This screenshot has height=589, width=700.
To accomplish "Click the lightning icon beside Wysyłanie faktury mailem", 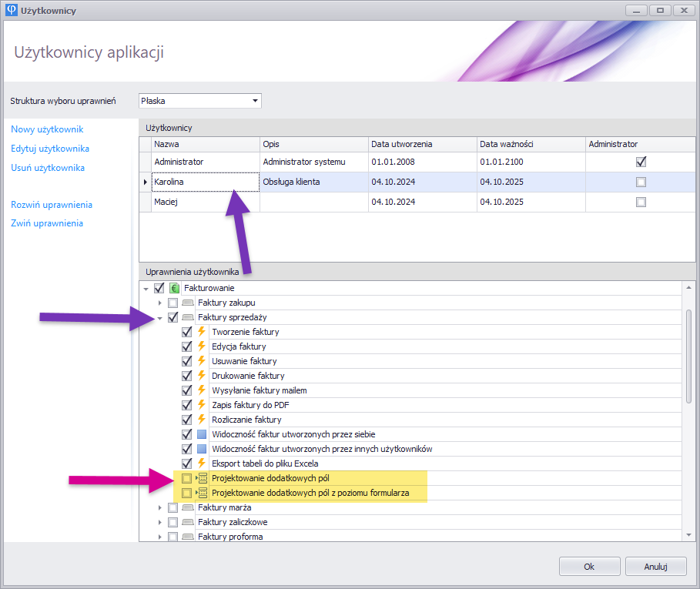I will (202, 390).
